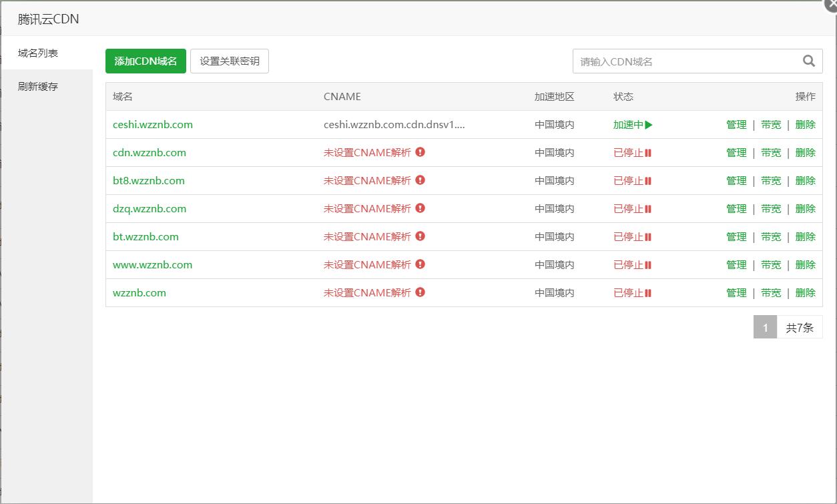The width and height of the screenshot is (837, 504).
Task: Switch to the 刷新缓存 tab
Action: coord(47,87)
